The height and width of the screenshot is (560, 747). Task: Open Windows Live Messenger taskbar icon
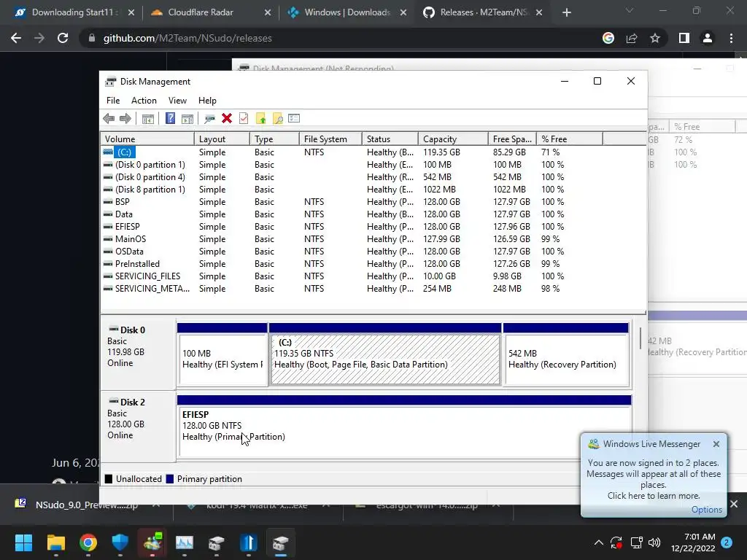coord(152,542)
